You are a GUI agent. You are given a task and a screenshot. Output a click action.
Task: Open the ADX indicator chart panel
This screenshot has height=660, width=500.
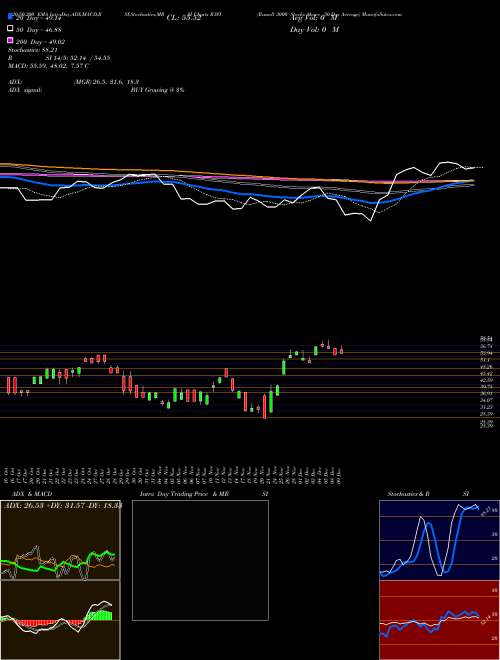point(60,540)
